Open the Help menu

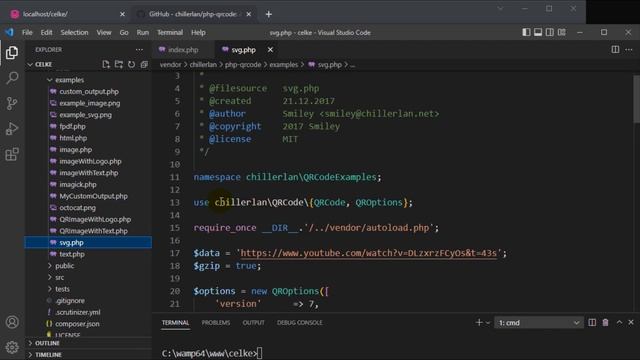(198, 32)
